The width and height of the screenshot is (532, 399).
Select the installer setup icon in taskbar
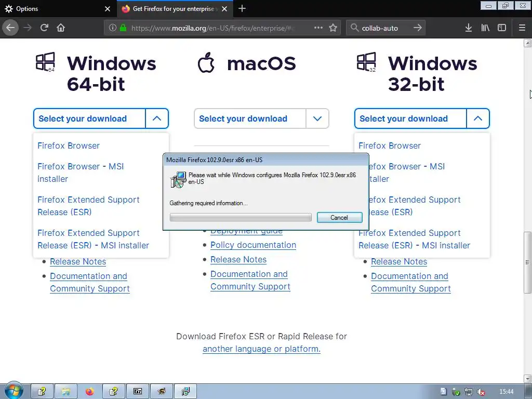[x=185, y=392]
